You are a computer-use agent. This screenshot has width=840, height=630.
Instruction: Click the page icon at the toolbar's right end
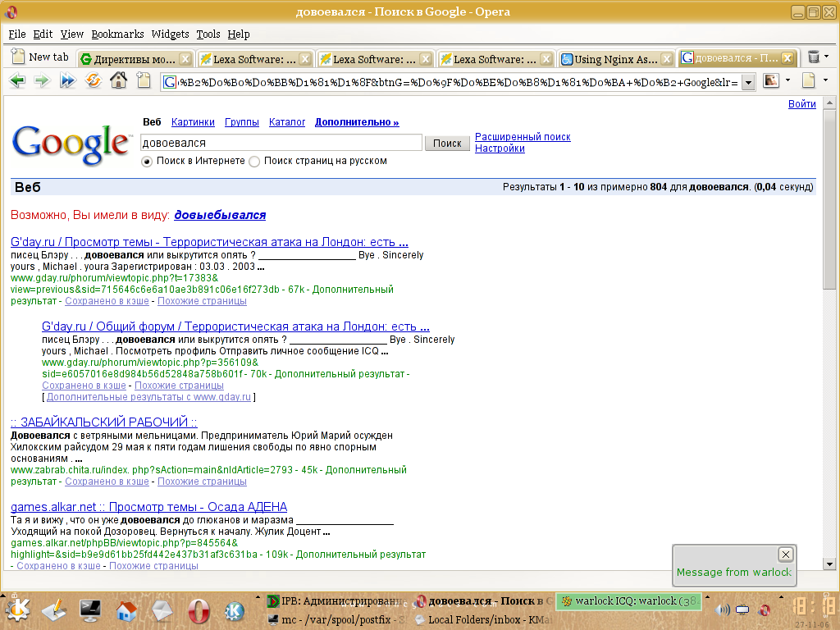(808, 81)
